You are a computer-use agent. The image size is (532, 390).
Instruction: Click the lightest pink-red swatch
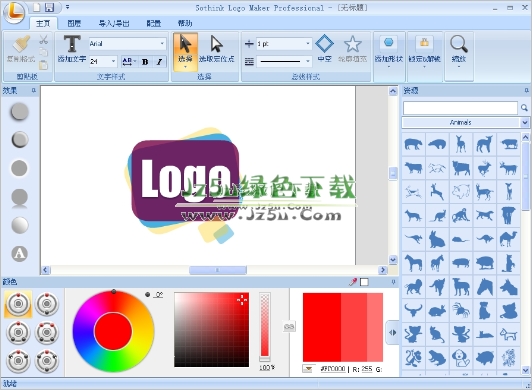click(375, 327)
